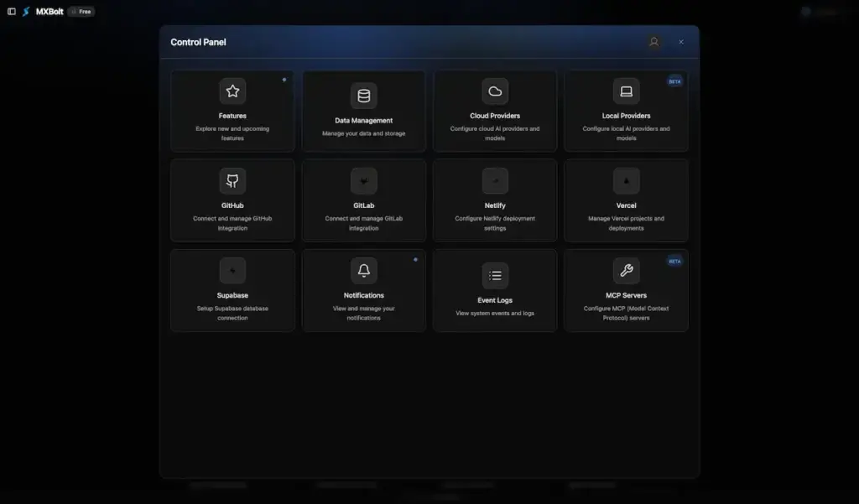Screen dimensions: 859x504
Task: Click the blue dot on Notifications card
Action: point(415,260)
